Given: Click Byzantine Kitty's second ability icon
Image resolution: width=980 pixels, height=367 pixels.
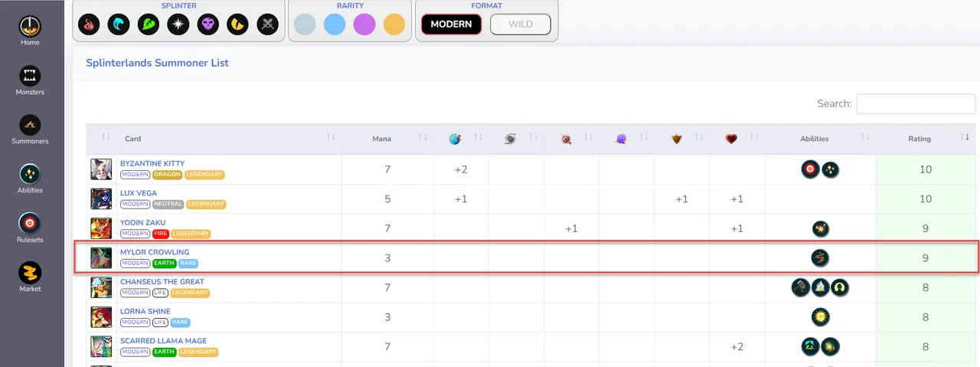Looking at the screenshot, I should pos(831,169).
